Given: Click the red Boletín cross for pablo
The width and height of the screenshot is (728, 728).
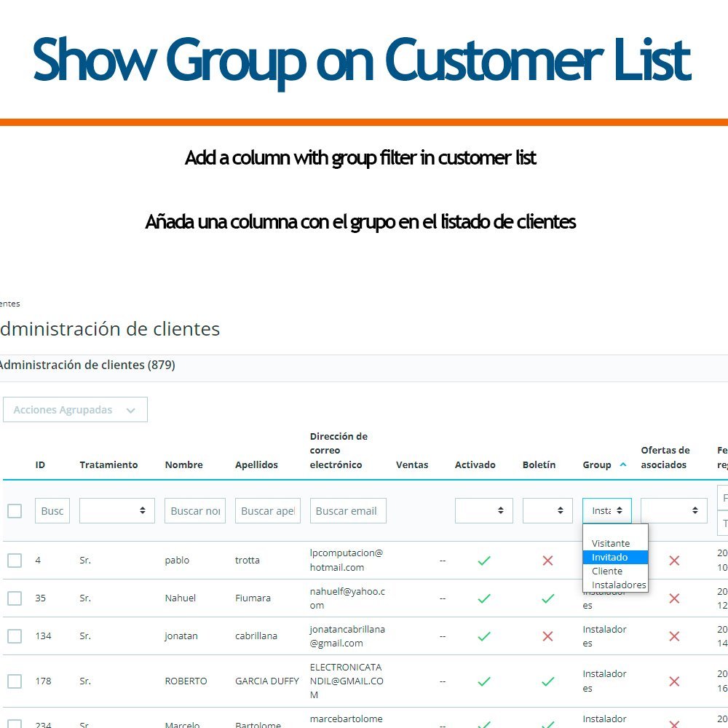Looking at the screenshot, I should 547,561.
